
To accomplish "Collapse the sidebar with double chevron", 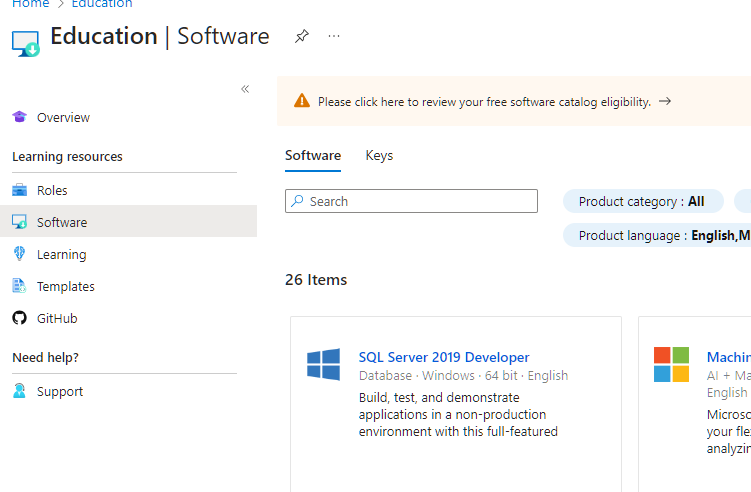I will coord(245,89).
